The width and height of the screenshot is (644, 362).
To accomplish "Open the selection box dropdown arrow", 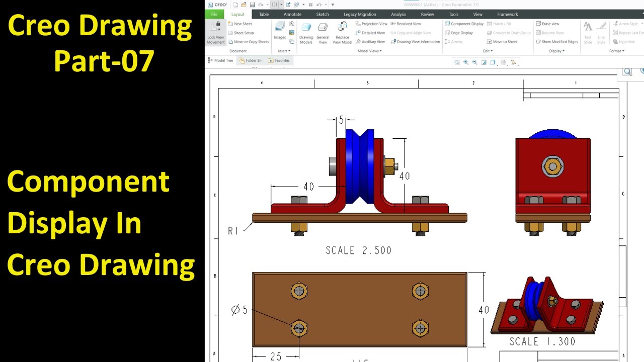I will [x=281, y=5].
